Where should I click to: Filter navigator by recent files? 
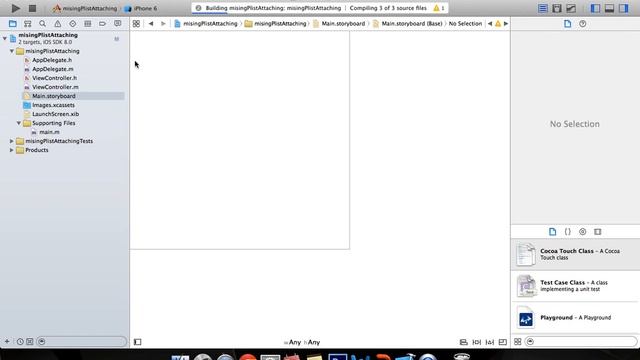click(x=20, y=342)
